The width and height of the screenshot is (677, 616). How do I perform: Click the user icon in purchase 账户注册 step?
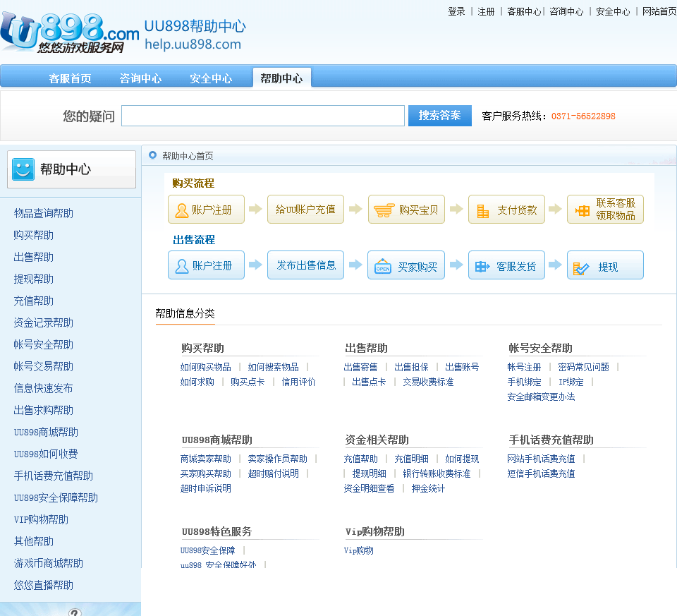coord(182,210)
